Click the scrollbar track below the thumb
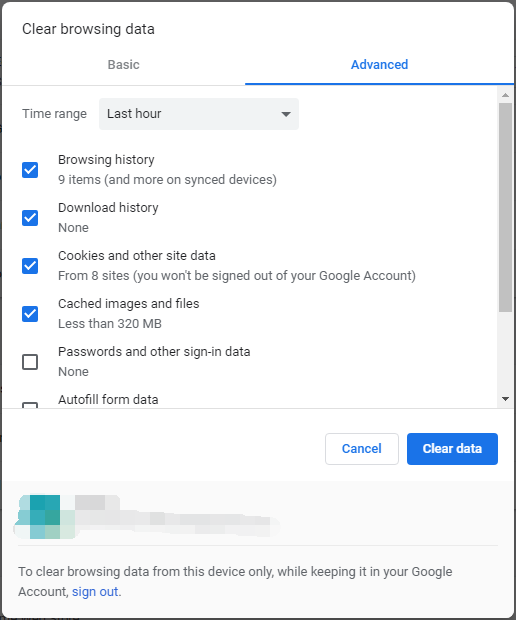Image resolution: width=516 pixels, height=620 pixels. coord(505,352)
